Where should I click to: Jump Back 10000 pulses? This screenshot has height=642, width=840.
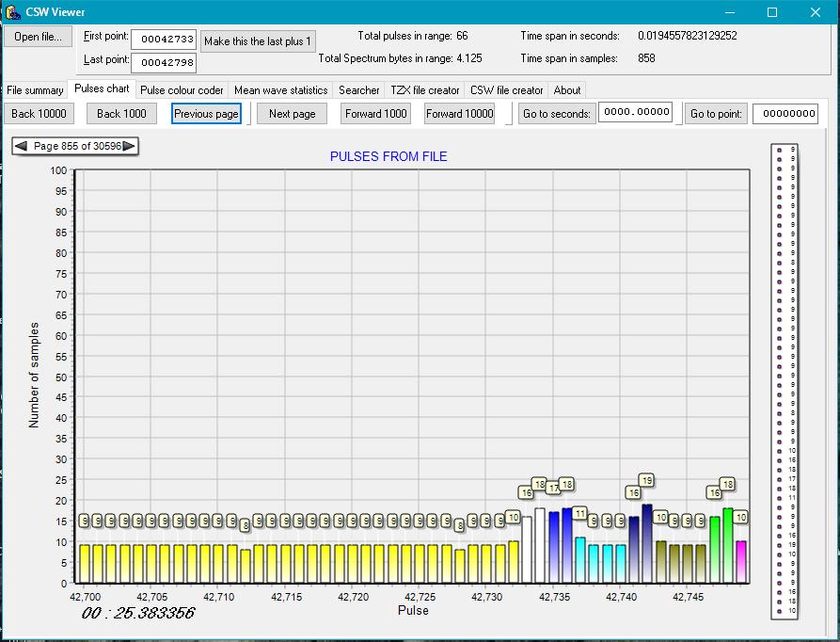[x=39, y=114]
